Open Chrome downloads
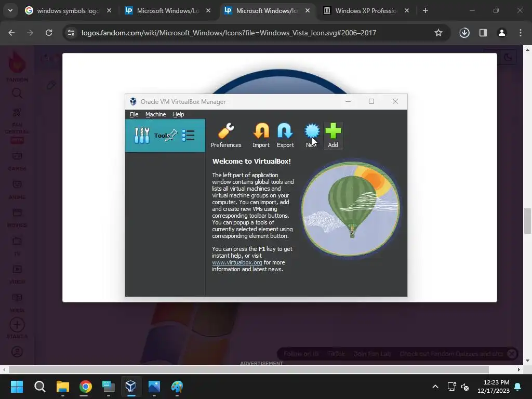The image size is (532, 399). pos(464,33)
